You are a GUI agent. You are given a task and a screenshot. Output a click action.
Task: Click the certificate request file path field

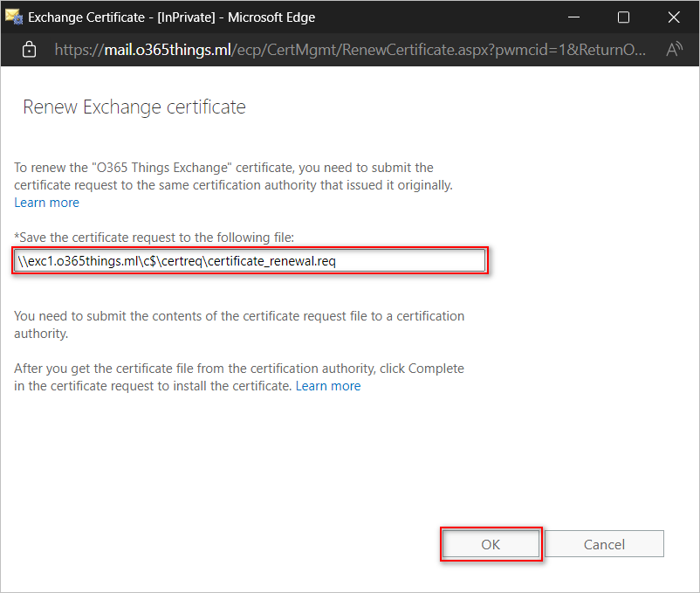250,261
